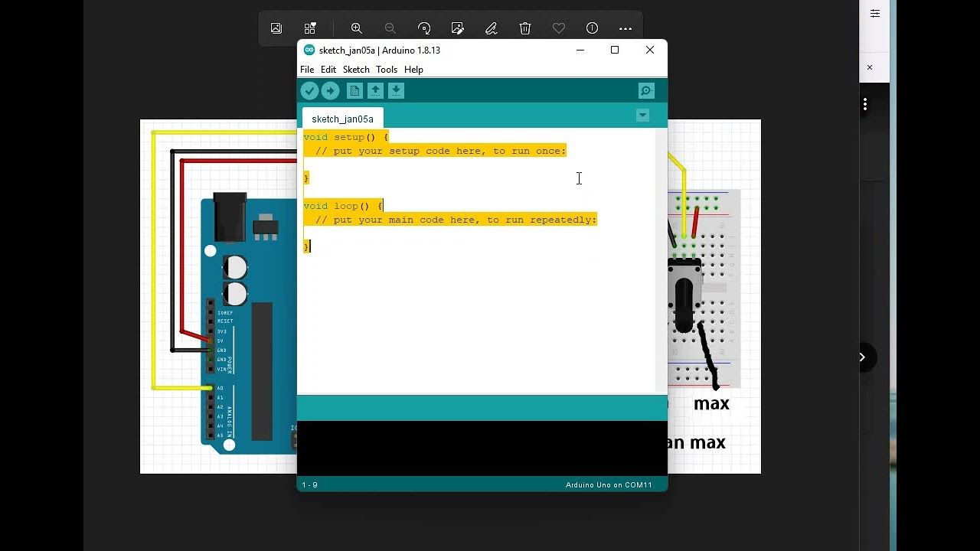This screenshot has height=551, width=980.
Task: Click the void setup() code line
Action: (x=346, y=137)
